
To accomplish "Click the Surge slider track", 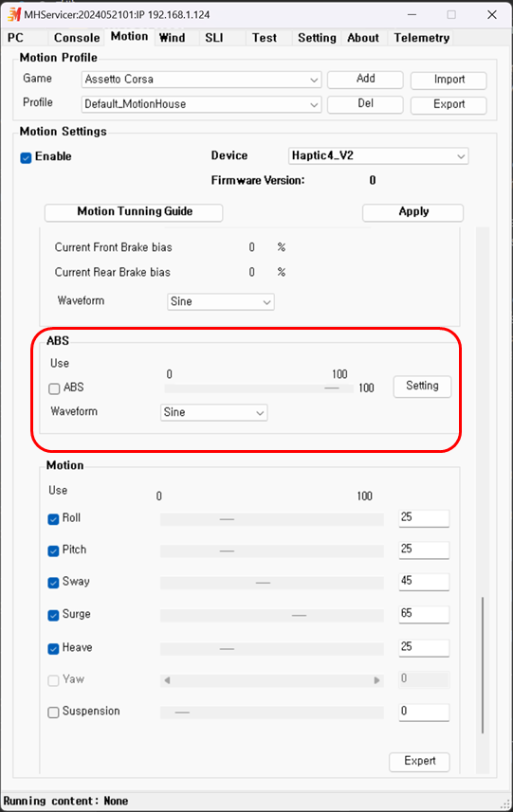I will coord(272,615).
